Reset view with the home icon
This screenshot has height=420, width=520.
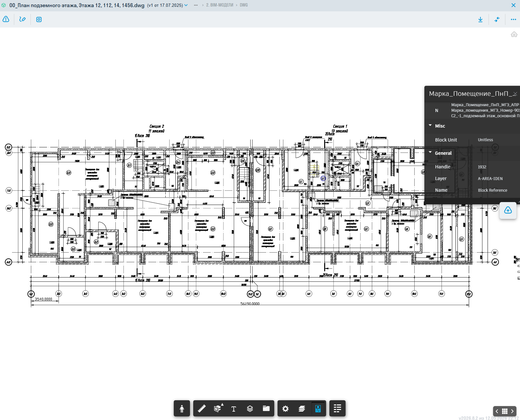514,34
